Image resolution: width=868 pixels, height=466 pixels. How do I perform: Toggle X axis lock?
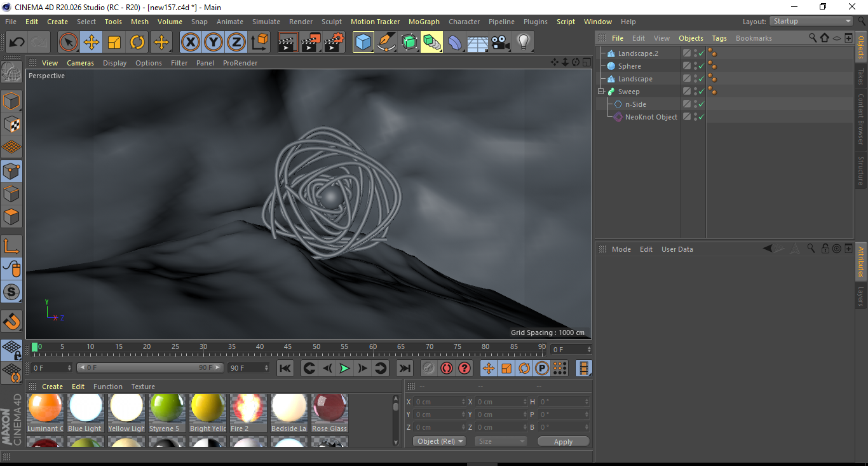point(190,43)
